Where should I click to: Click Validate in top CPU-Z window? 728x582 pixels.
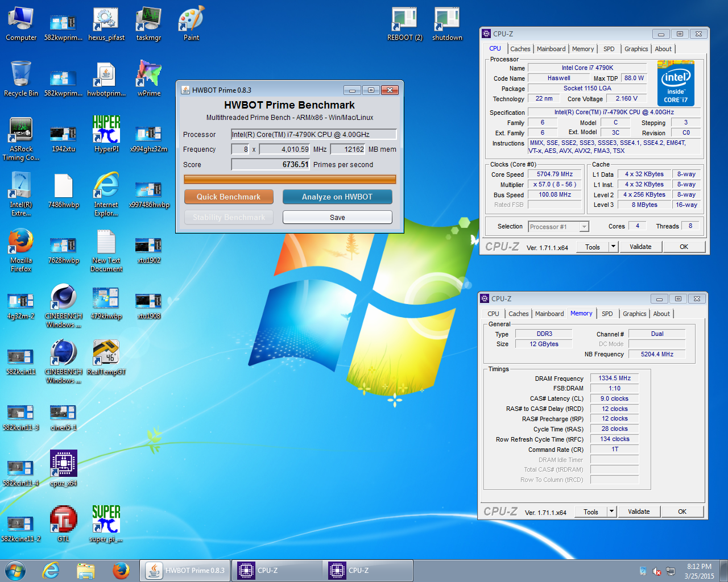(x=640, y=247)
